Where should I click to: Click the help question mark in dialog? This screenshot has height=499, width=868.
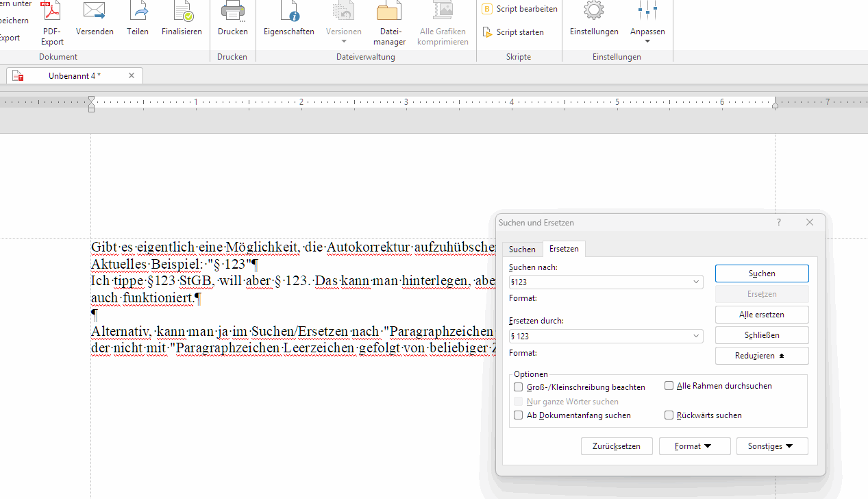779,223
